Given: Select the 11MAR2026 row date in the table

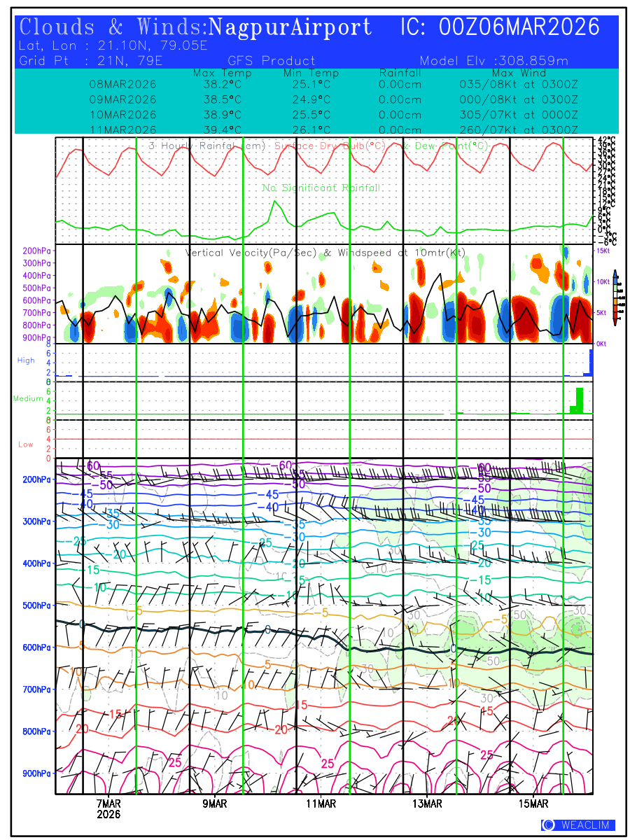Looking at the screenshot, I should point(122,129).
